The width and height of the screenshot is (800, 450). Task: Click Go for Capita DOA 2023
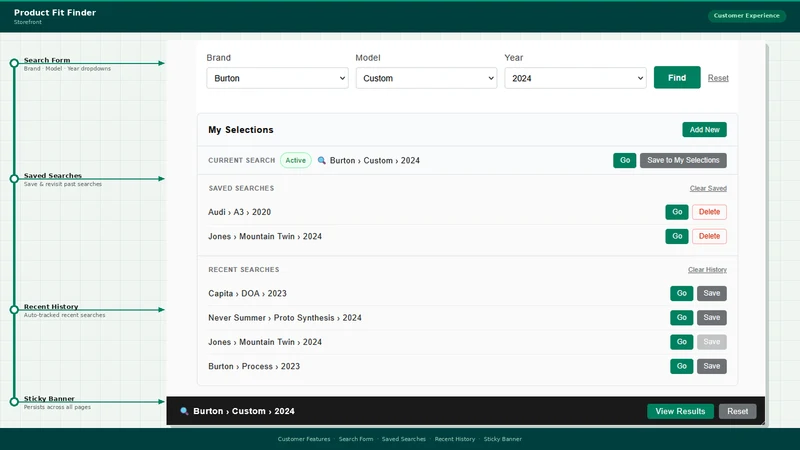682,293
